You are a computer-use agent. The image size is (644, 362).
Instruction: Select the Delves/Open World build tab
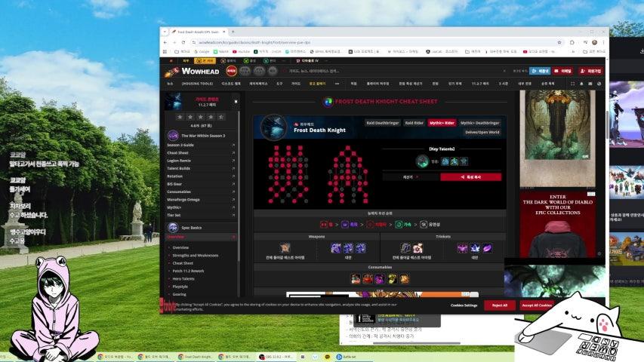pyautogui.click(x=482, y=132)
